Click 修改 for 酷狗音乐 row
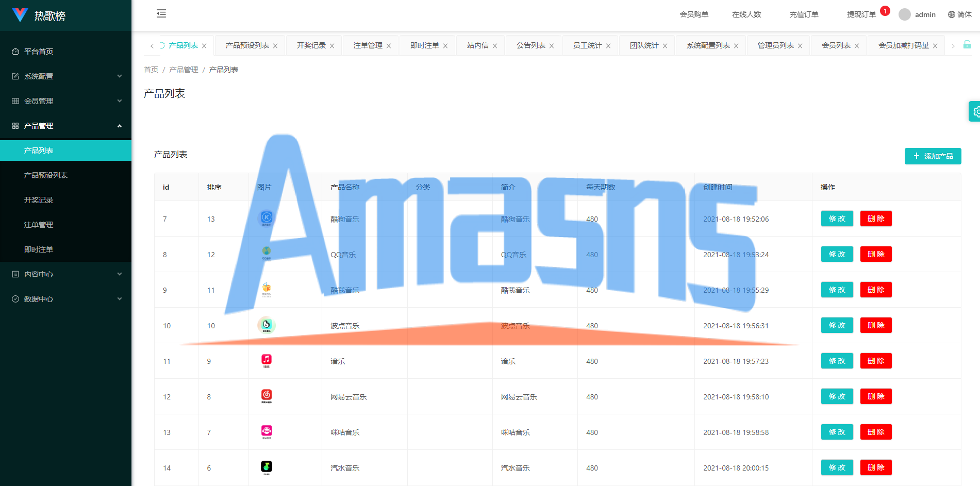Viewport: 980px width, 486px height. [837, 219]
